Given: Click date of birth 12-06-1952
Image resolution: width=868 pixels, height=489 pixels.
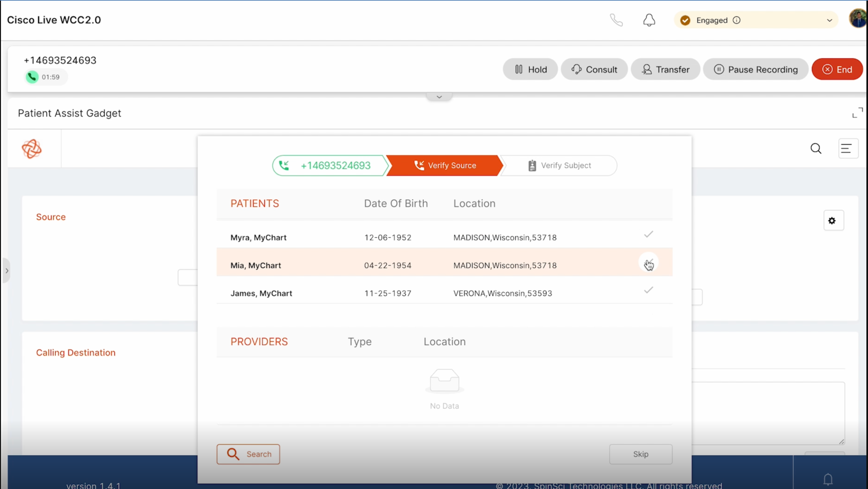Looking at the screenshot, I should coord(388,237).
